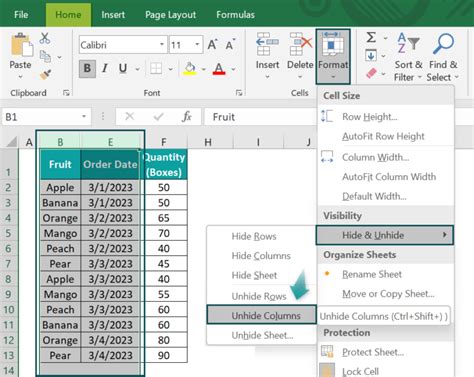Choose Hide Columns from submenu

(261, 256)
